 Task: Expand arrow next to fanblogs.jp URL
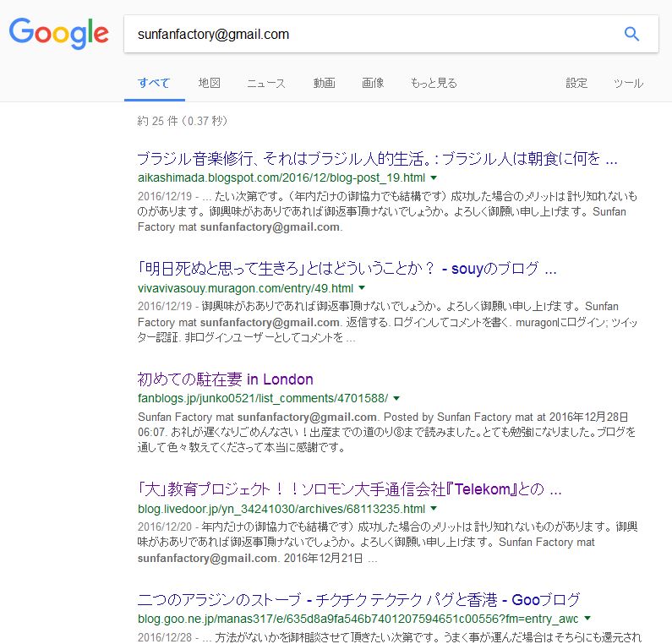[396, 398]
